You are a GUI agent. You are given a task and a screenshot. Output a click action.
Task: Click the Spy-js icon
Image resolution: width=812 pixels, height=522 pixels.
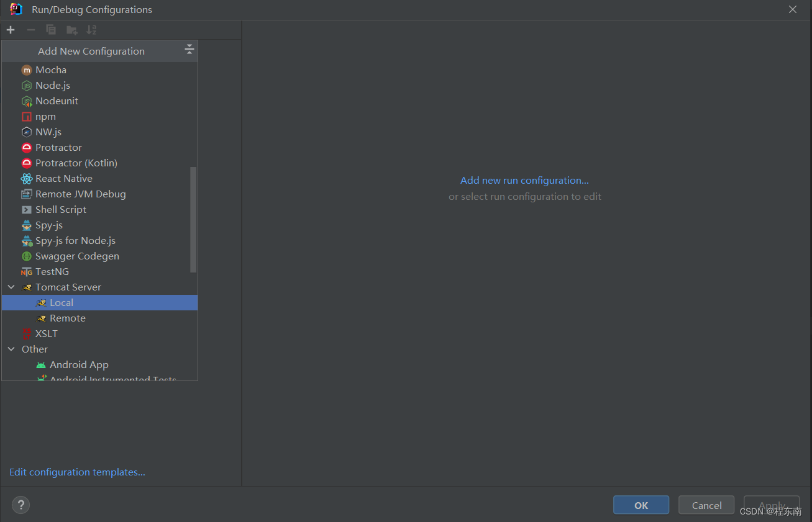pyautogui.click(x=26, y=225)
